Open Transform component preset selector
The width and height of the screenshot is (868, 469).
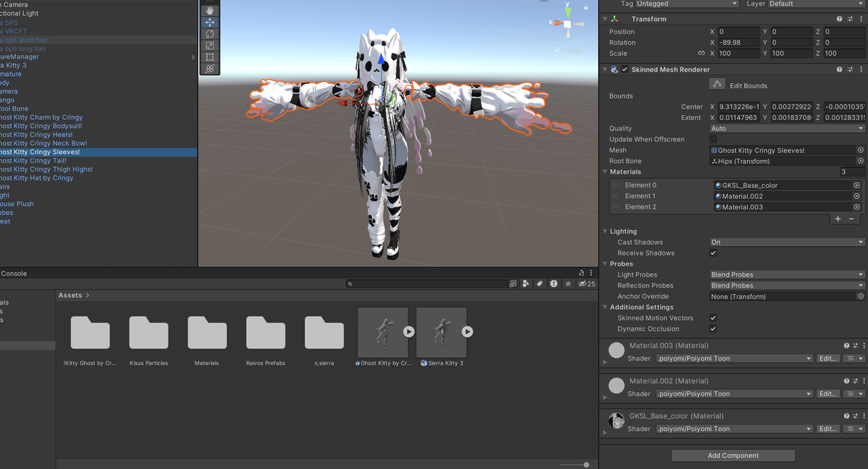[850, 19]
